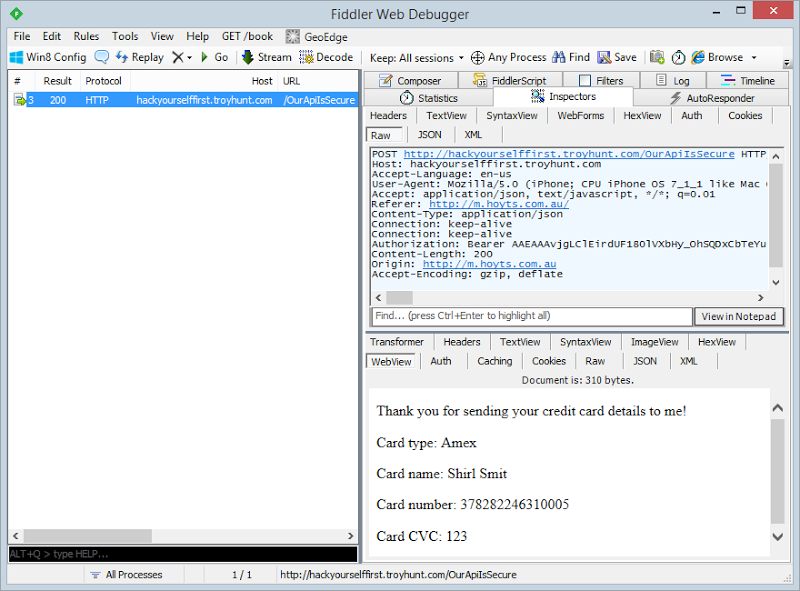Switch to the Composer tab

coord(410,81)
